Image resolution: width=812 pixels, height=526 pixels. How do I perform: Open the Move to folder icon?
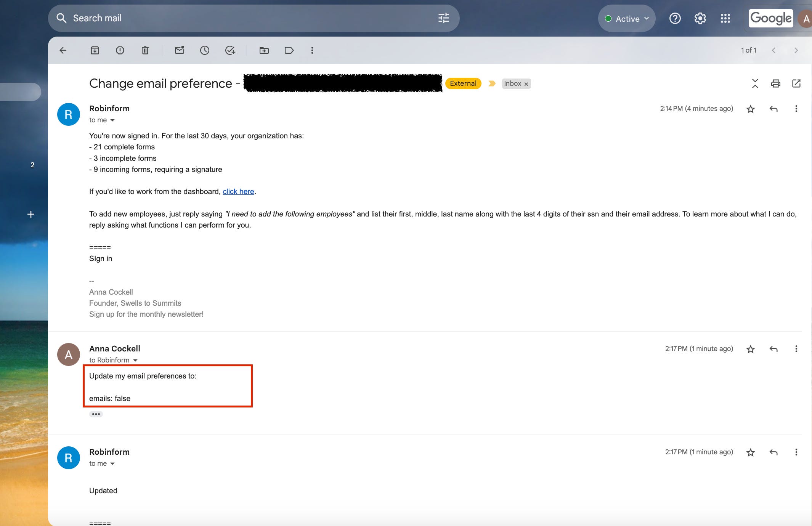[264, 50]
